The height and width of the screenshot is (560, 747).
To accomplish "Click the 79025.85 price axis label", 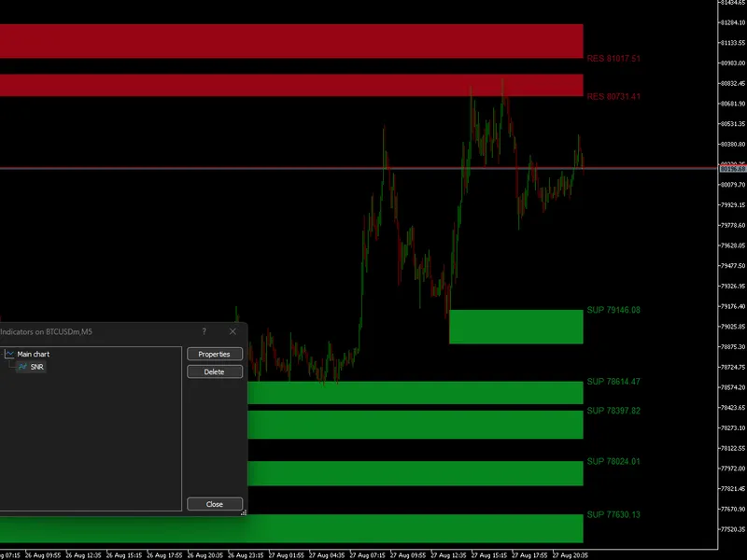I will (733, 327).
